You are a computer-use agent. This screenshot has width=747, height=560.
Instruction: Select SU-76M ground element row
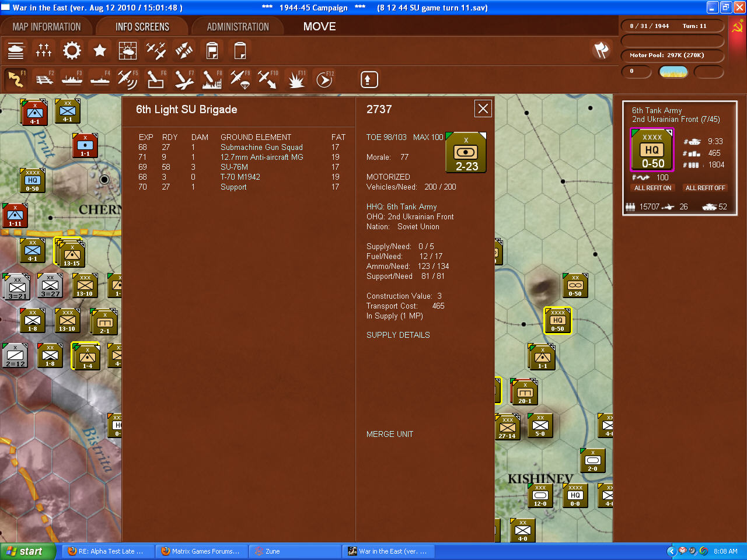242,167
